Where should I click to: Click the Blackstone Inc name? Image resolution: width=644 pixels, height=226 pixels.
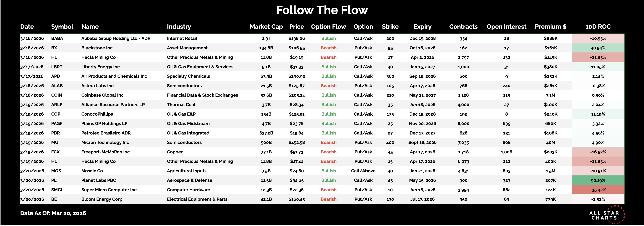(97, 48)
